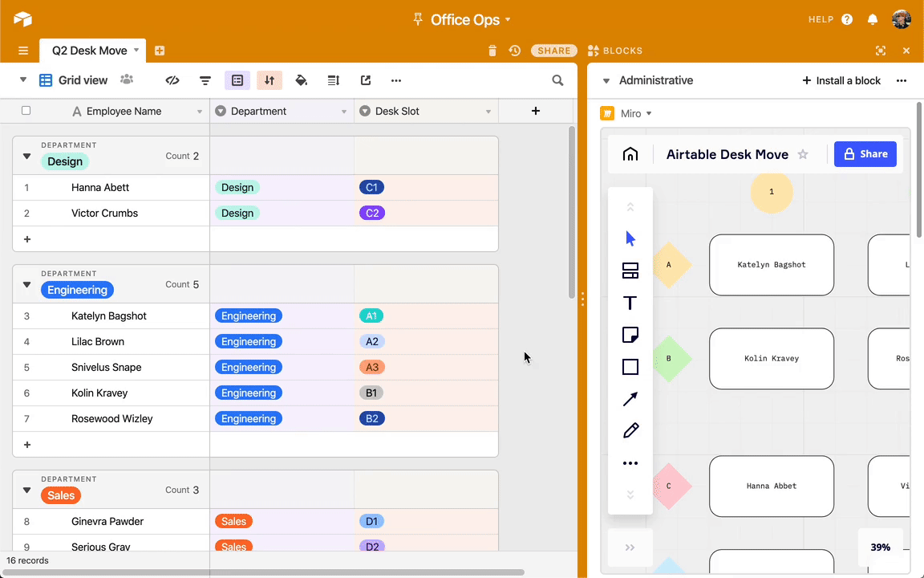
Task: Open the row coloring paint bucket
Action: coord(301,80)
